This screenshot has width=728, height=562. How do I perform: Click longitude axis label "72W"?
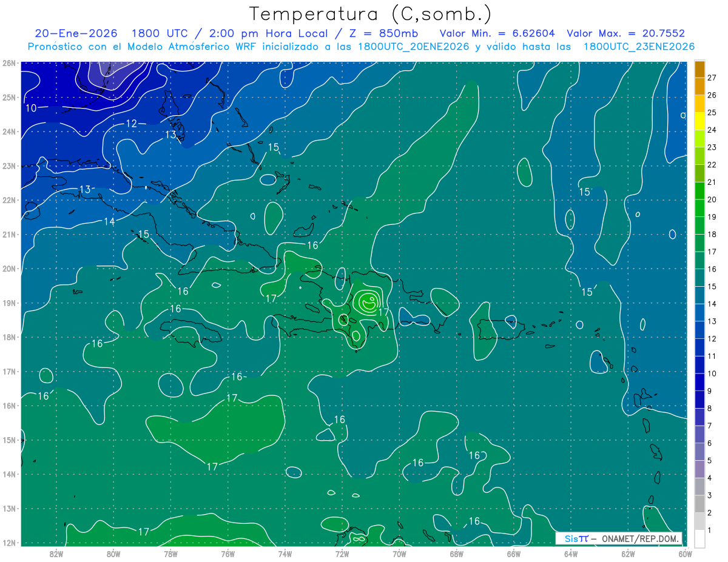pos(342,554)
